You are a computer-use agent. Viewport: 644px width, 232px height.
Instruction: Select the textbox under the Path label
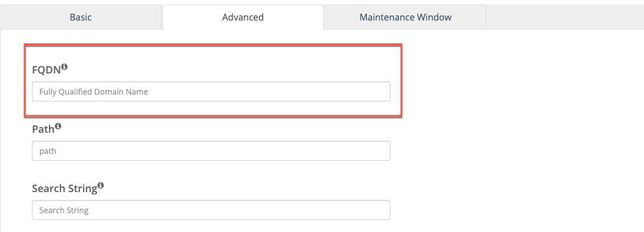coord(211,150)
